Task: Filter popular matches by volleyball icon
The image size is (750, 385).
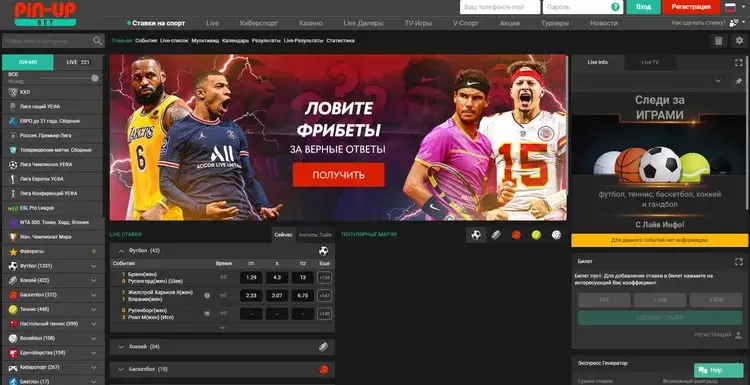Action: [x=556, y=235]
